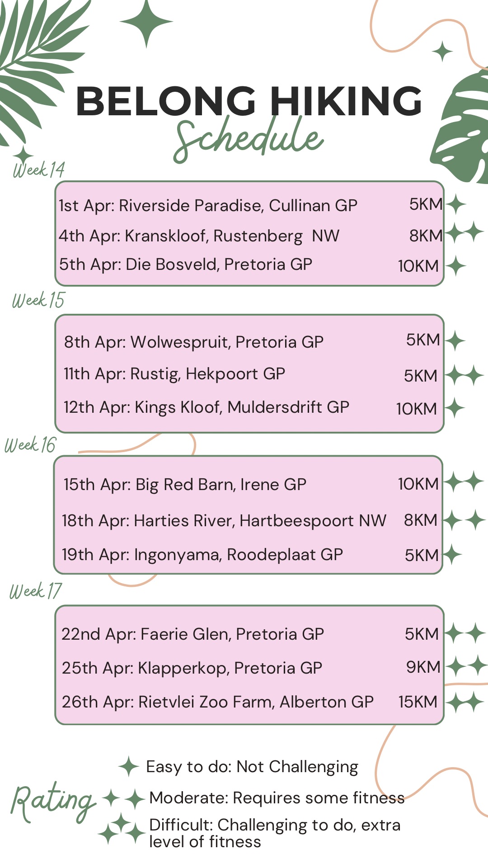Select the "Week 14" label

[39, 170]
